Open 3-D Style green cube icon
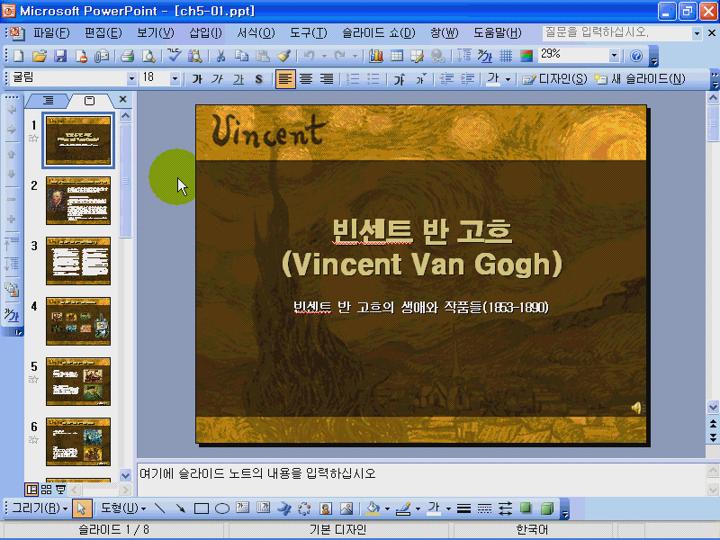 547,508
